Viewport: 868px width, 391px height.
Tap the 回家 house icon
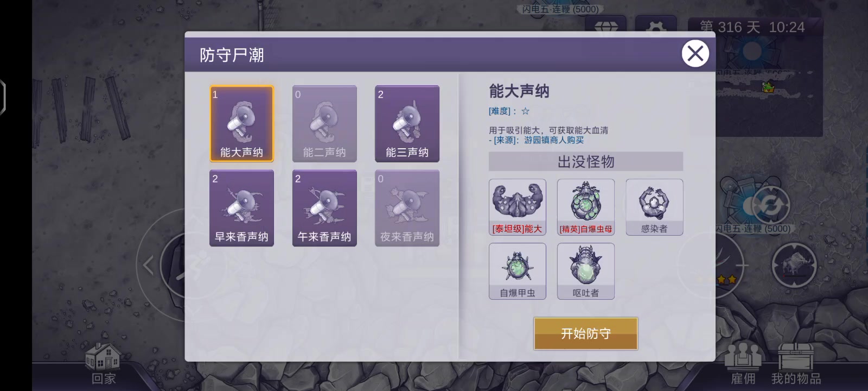coord(103,364)
